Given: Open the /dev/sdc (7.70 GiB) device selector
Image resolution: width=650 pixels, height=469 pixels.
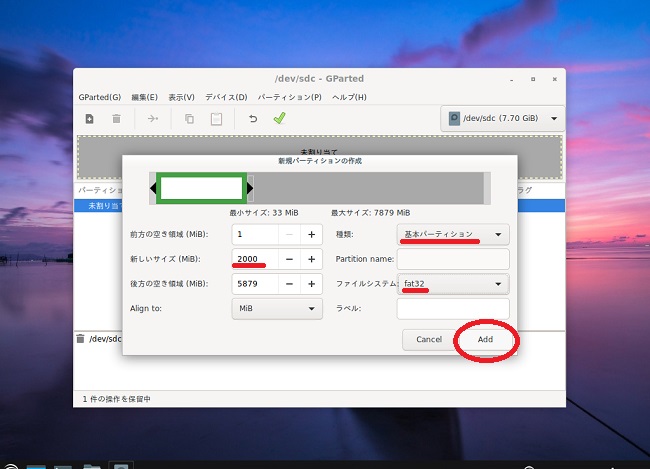Looking at the screenshot, I should coord(502,119).
